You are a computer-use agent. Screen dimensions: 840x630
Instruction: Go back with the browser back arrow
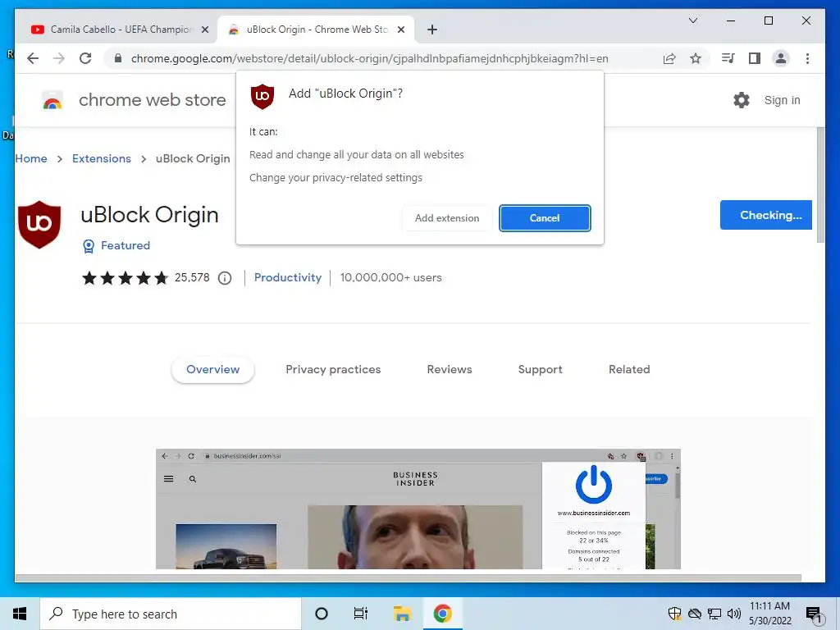pos(33,58)
